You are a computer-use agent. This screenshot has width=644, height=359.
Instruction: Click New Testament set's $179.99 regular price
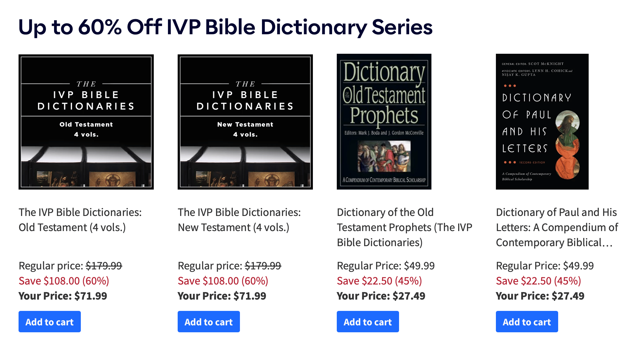click(x=263, y=266)
